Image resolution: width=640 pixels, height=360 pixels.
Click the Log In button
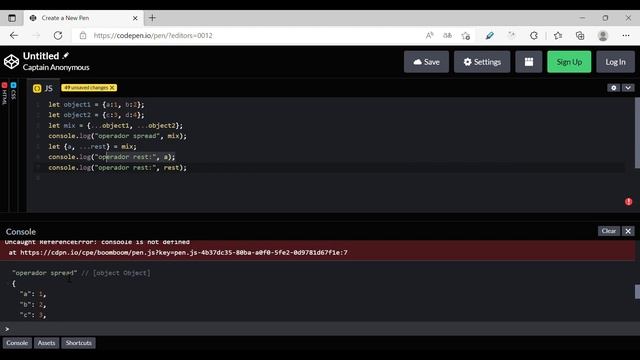pyautogui.click(x=615, y=62)
